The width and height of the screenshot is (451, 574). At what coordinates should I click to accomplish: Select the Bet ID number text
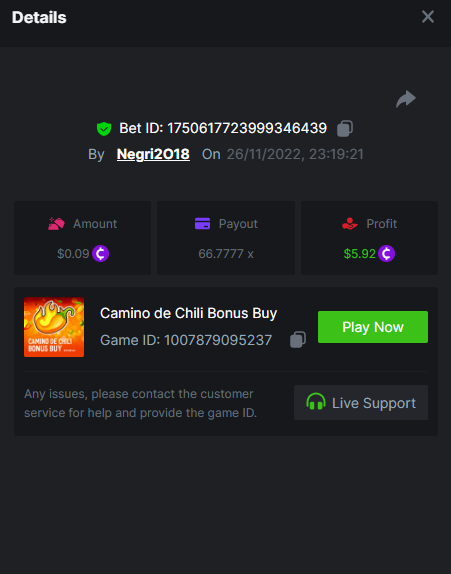[247, 128]
